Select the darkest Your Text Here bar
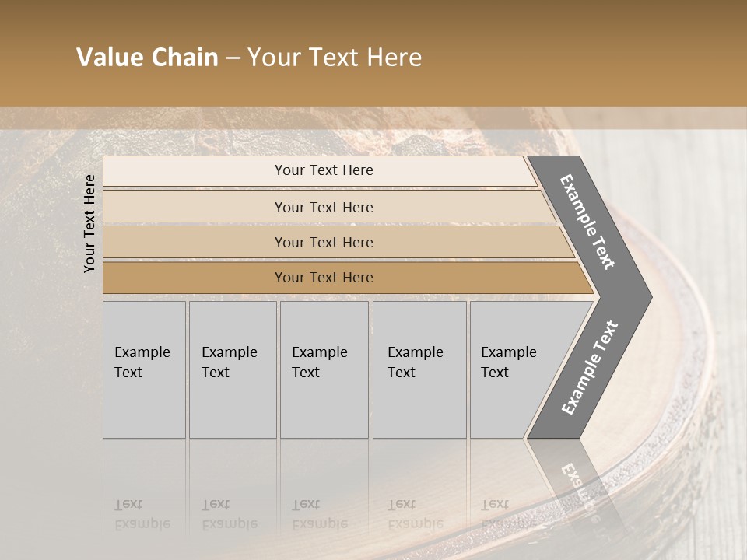The height and width of the screenshot is (560, 747). pyautogui.click(x=323, y=278)
